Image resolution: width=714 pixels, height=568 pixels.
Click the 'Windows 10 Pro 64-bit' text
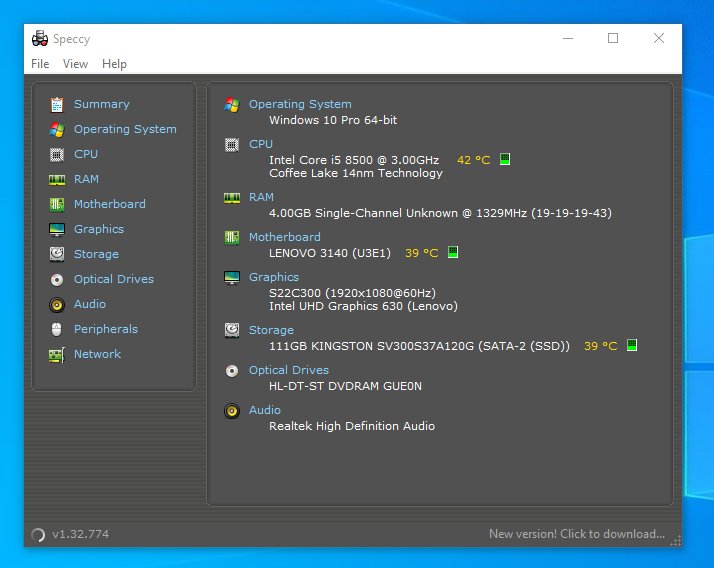pyautogui.click(x=333, y=120)
